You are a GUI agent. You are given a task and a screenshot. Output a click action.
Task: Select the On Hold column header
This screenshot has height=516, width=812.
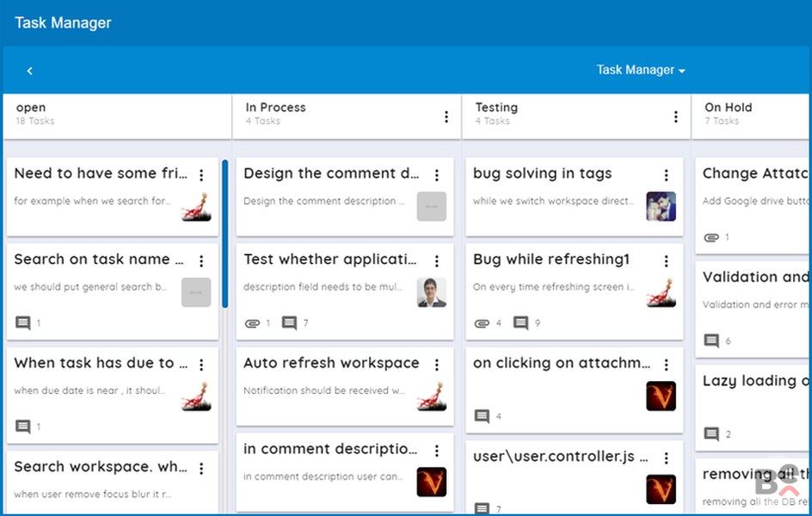pyautogui.click(x=728, y=107)
